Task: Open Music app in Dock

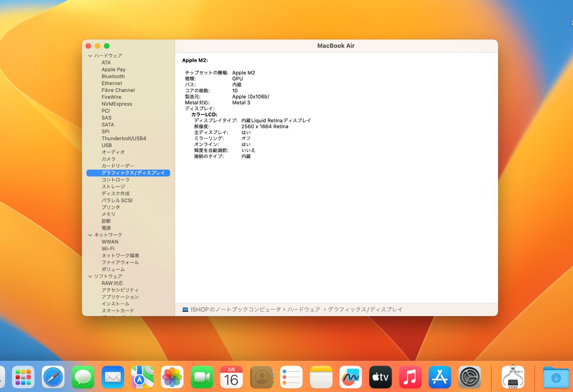Action: pos(410,377)
